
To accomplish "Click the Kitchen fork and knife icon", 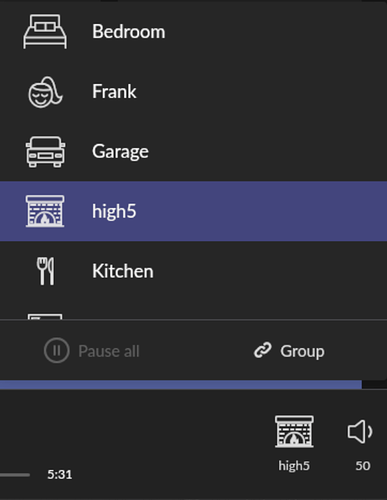I will [x=45, y=271].
